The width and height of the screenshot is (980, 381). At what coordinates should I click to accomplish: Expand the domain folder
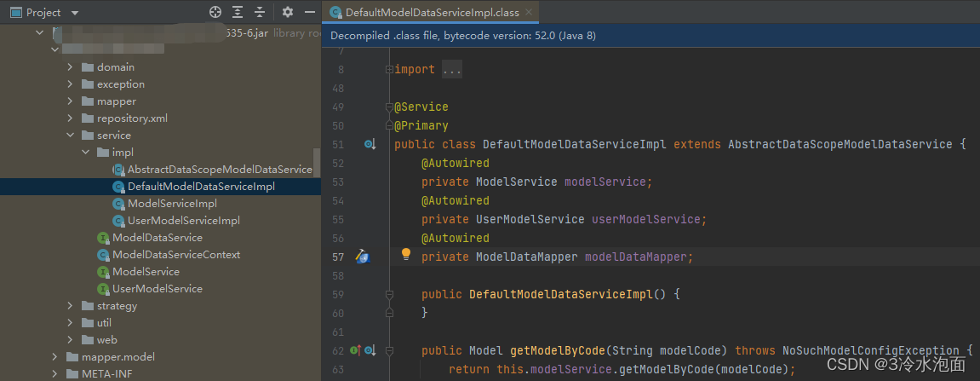point(70,67)
